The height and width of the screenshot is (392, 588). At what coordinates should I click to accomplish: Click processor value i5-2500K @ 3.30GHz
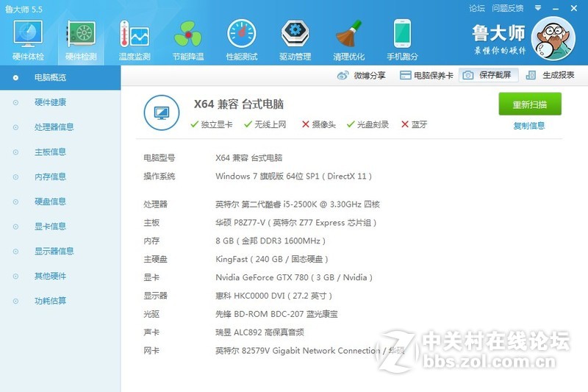[298, 204]
